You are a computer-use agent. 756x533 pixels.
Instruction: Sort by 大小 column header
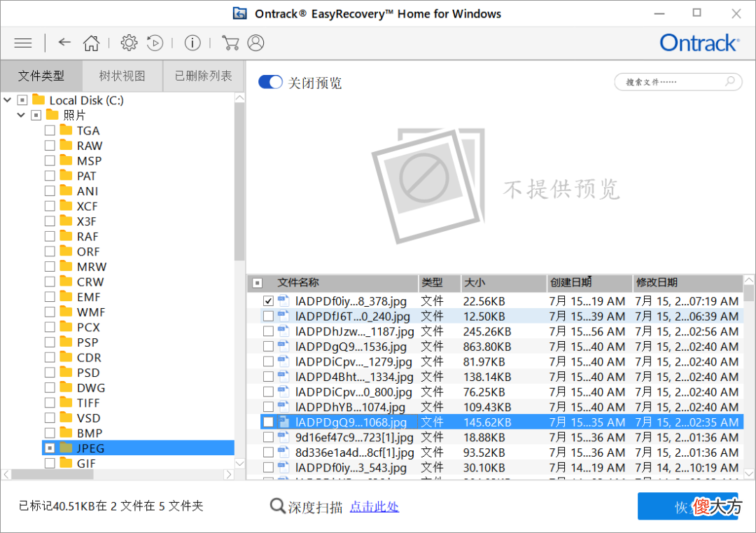[x=504, y=283]
